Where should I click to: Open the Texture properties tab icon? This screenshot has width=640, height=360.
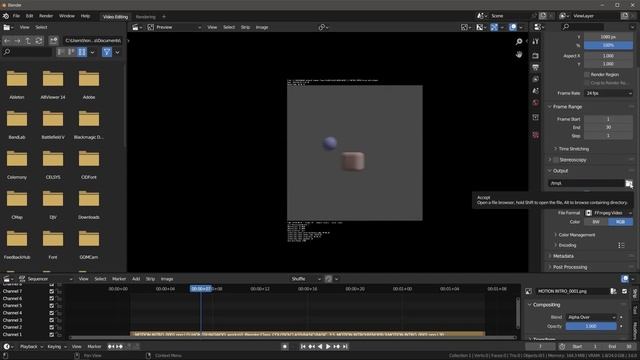coord(536,135)
